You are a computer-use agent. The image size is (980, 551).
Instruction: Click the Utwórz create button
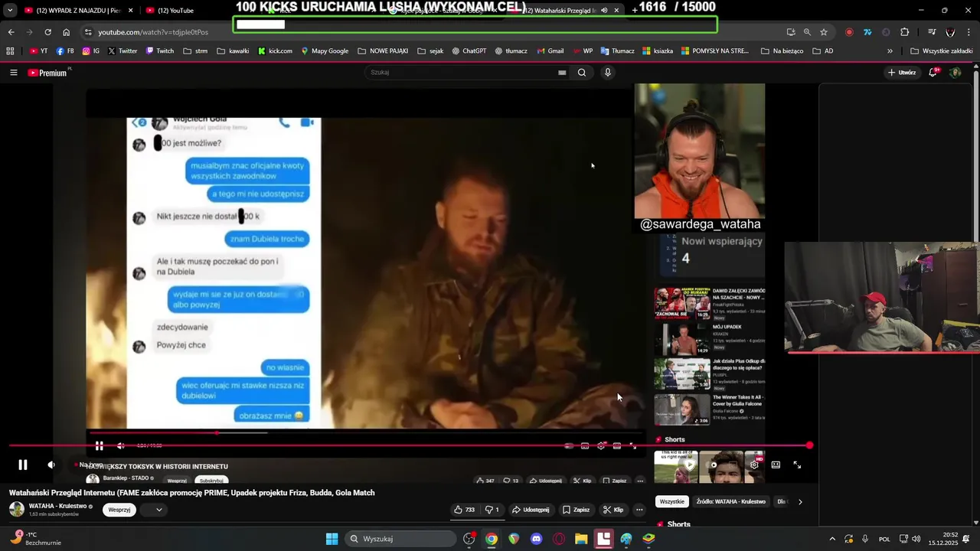pyautogui.click(x=902, y=73)
